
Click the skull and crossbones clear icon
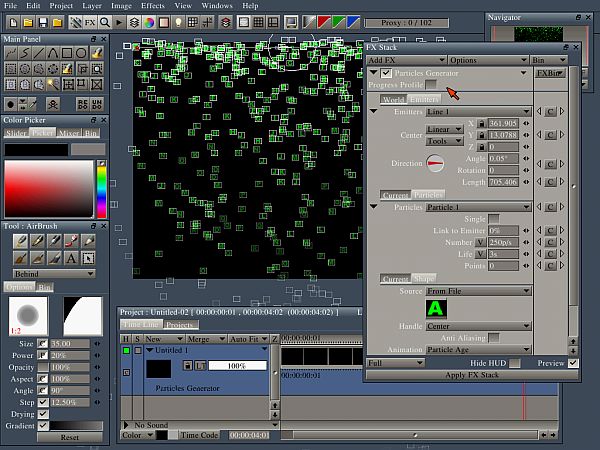pyautogui.click(x=53, y=104)
